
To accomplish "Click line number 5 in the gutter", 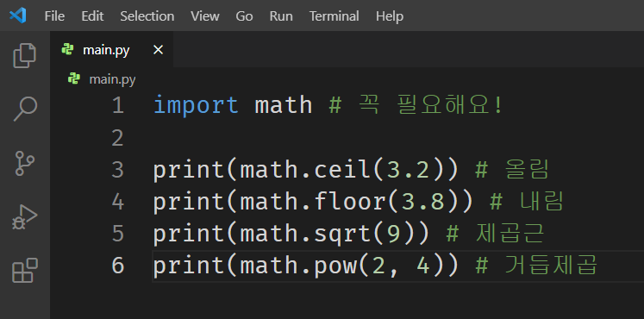I will (x=117, y=234).
